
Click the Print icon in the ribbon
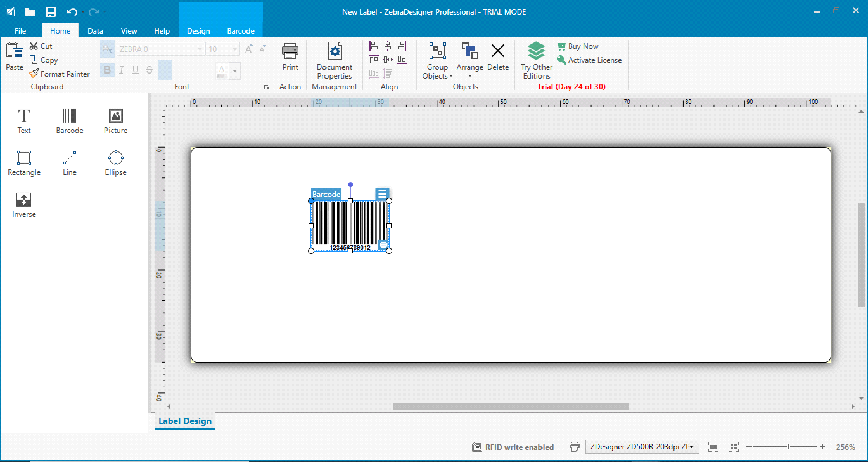pos(290,57)
